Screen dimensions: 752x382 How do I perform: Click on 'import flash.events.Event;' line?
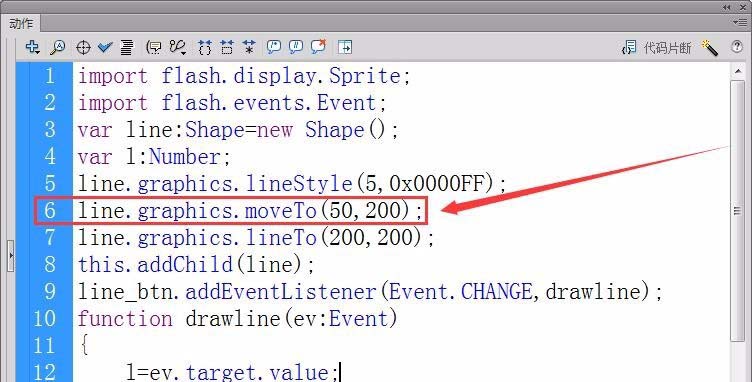pos(232,103)
